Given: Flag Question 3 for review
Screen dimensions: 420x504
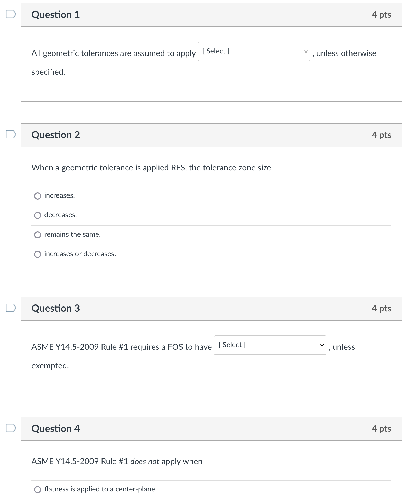Looking at the screenshot, I should tap(11, 308).
